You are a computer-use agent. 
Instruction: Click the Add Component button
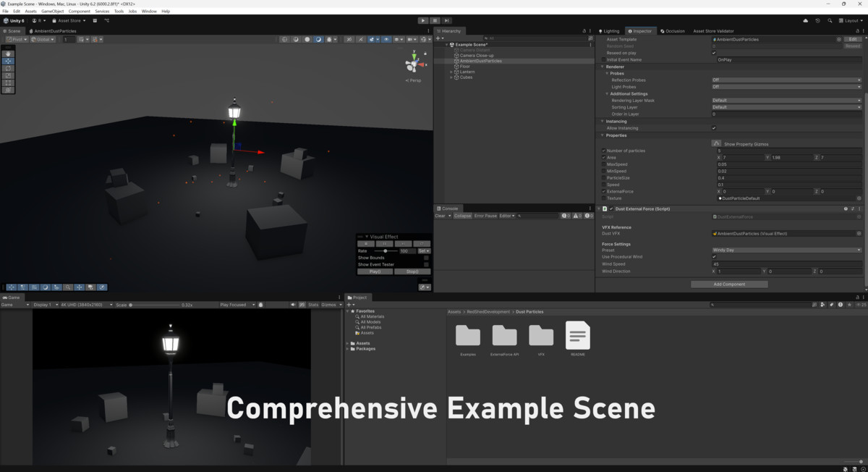(729, 284)
